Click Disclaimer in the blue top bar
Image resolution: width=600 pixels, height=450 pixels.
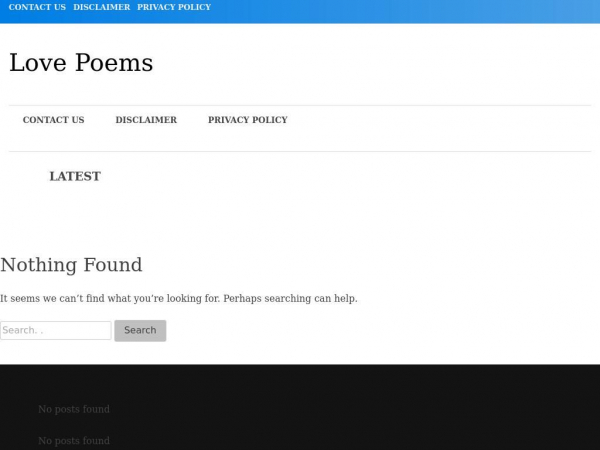[101, 8]
